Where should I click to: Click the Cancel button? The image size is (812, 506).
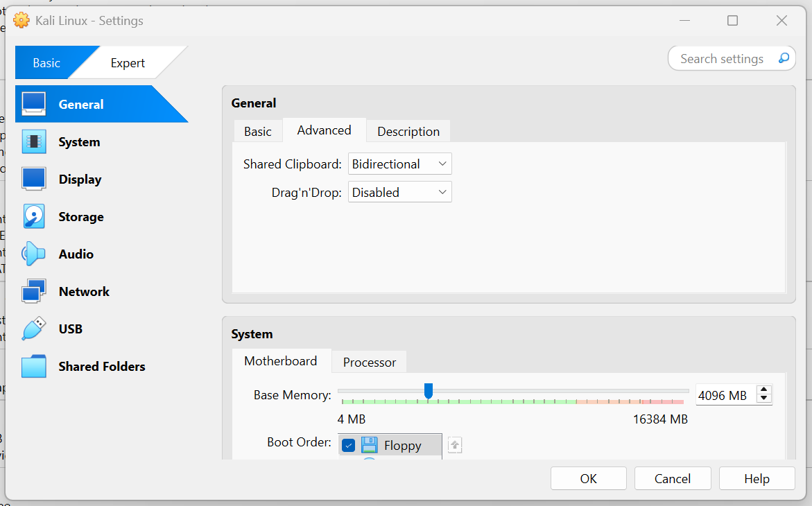pyautogui.click(x=672, y=478)
